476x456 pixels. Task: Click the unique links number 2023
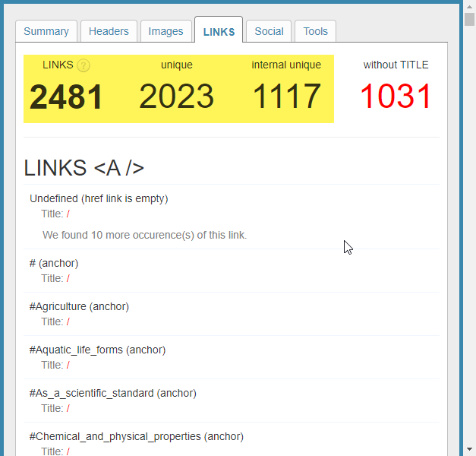coord(176,97)
